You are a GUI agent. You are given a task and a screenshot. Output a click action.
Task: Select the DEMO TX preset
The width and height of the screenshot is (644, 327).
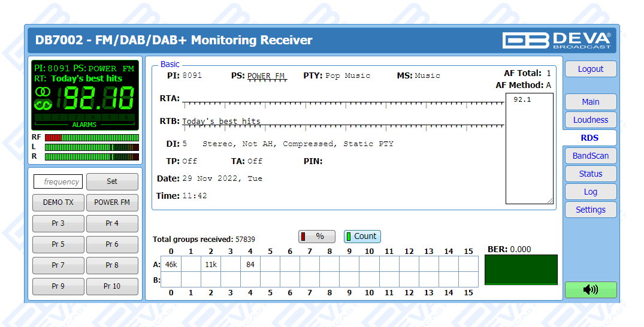[58, 202]
